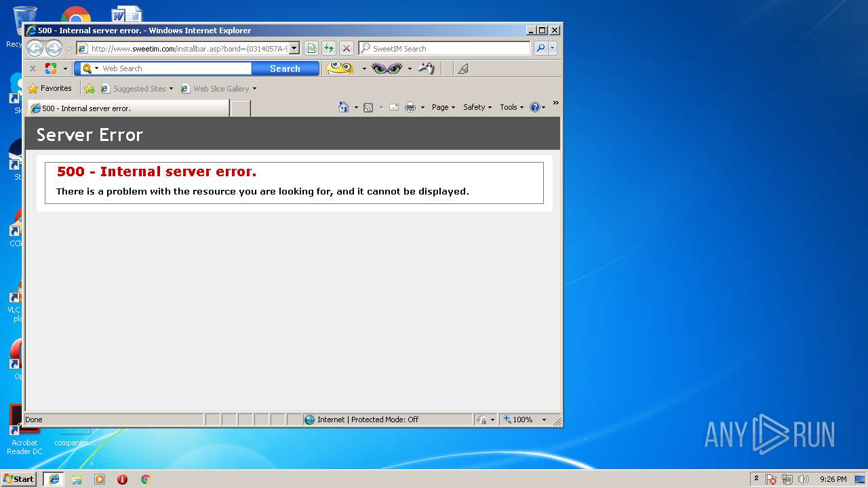Click the Server Error heading
Screen dimensions: 868x488
[90, 135]
